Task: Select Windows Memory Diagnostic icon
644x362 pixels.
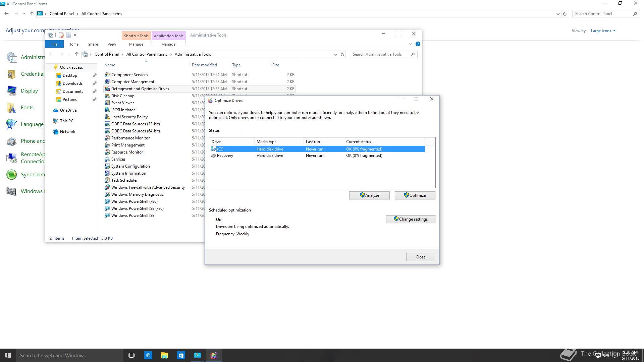Action: pos(107,194)
